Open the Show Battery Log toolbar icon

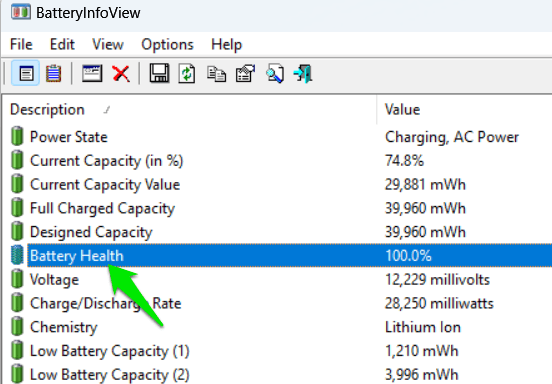pos(53,73)
